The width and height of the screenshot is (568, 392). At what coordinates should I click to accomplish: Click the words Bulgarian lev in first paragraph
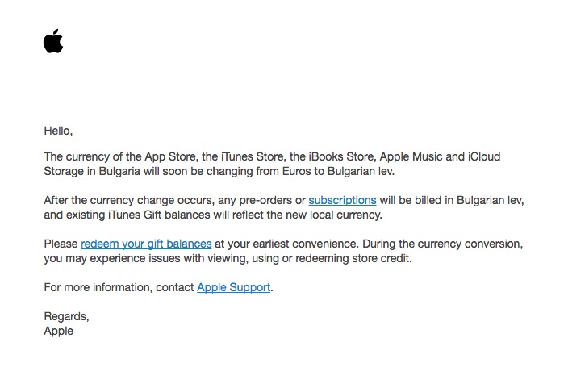point(360,171)
